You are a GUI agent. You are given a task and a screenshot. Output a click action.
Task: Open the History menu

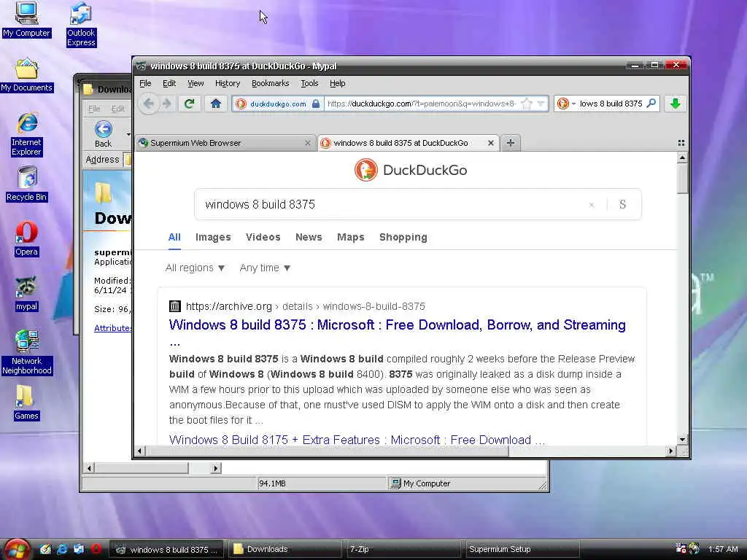pyautogui.click(x=228, y=83)
